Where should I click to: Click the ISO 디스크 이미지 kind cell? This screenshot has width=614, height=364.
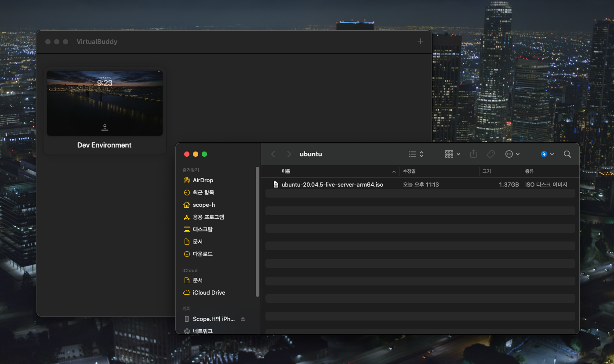point(546,184)
